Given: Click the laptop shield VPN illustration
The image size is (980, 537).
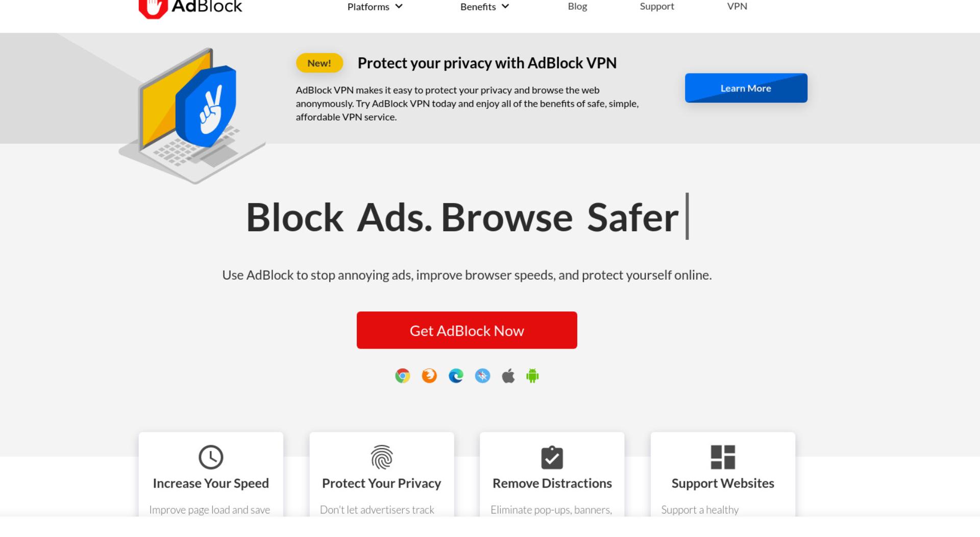Looking at the screenshot, I should point(192,116).
